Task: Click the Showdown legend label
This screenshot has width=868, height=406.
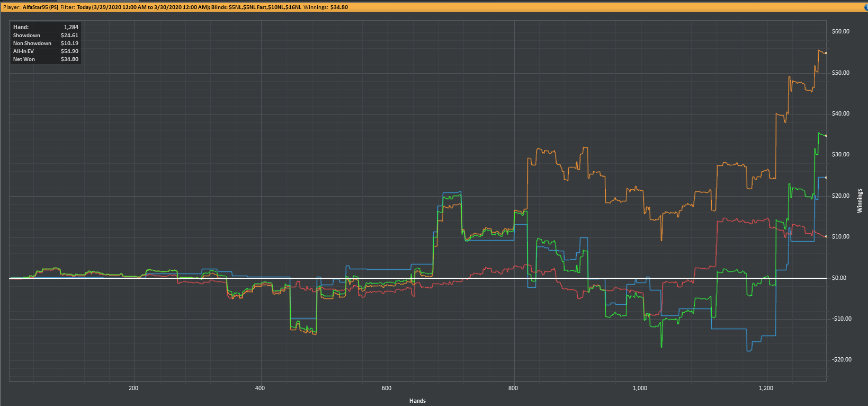Action: [x=26, y=36]
